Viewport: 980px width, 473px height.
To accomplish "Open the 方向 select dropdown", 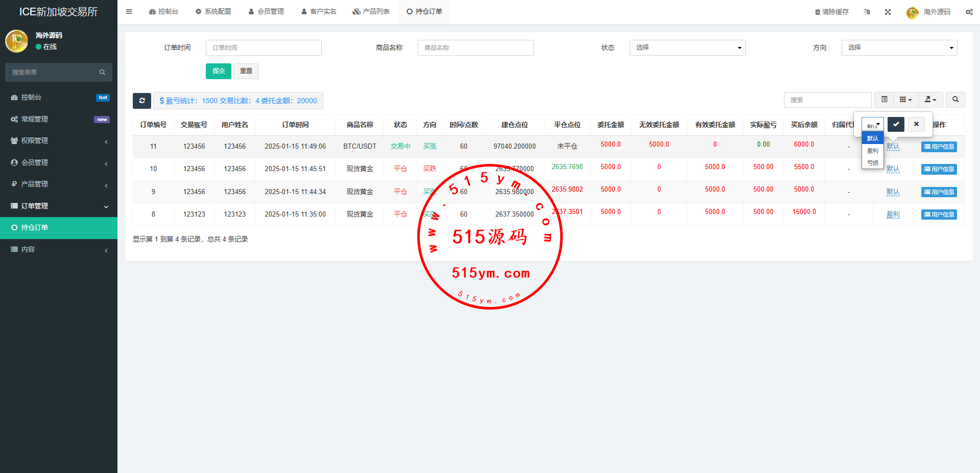I will tap(899, 48).
